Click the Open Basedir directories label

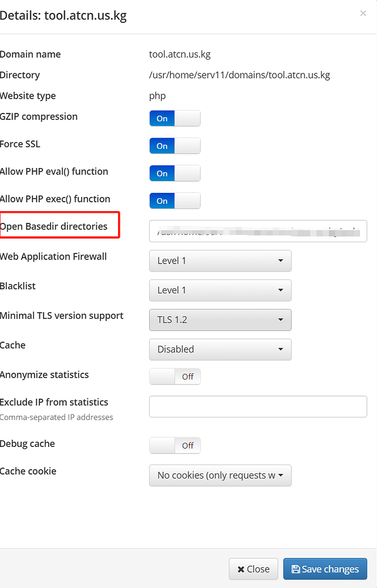[54, 226]
